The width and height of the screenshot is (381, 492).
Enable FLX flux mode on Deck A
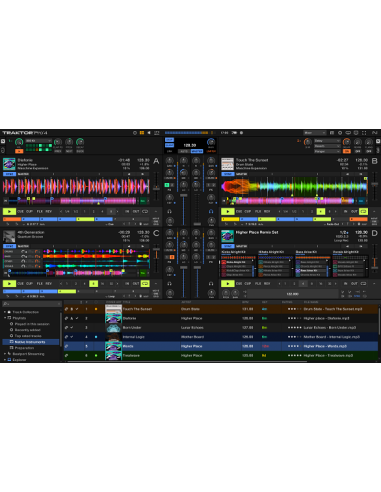click(40, 211)
